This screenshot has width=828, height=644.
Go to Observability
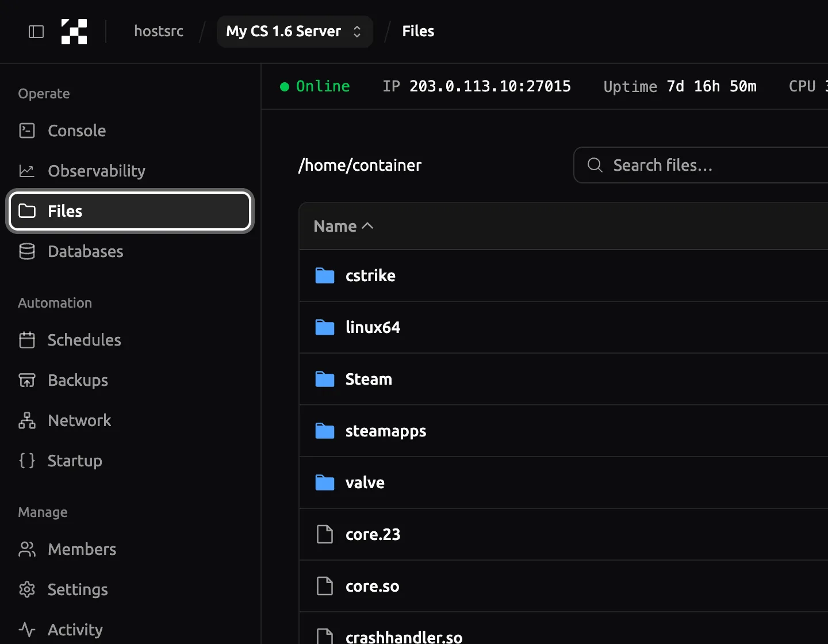tap(131, 171)
